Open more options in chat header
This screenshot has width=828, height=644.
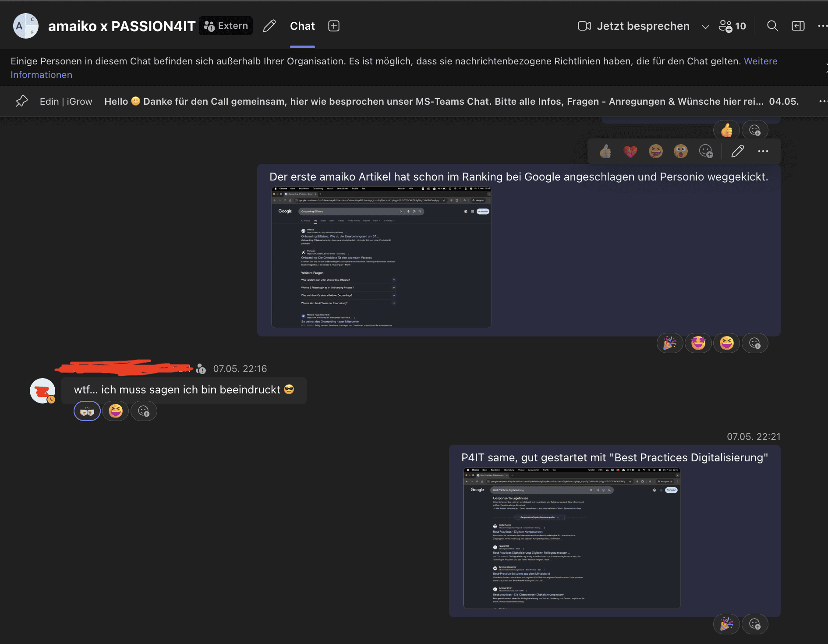coord(823,26)
